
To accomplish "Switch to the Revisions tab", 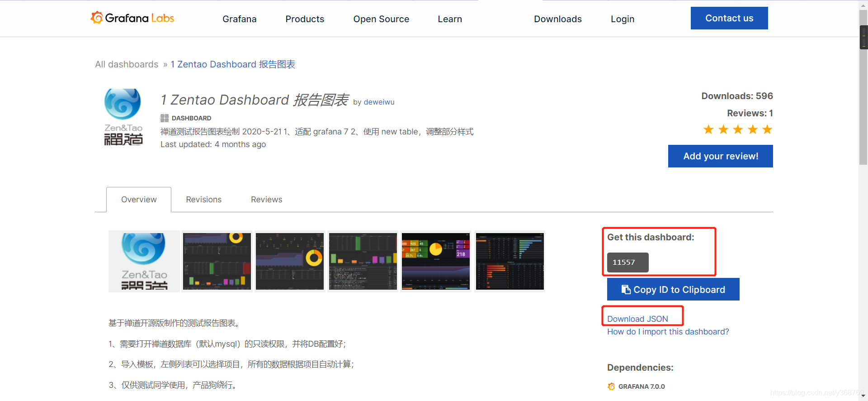I will (204, 200).
